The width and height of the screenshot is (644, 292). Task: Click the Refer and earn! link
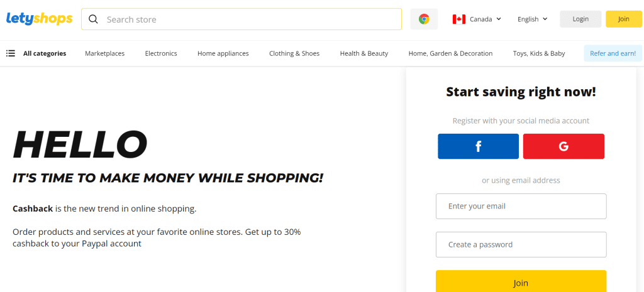613,53
